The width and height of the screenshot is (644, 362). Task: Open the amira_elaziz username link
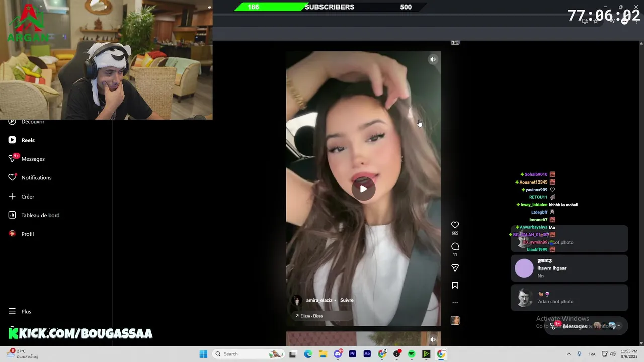tap(319, 300)
